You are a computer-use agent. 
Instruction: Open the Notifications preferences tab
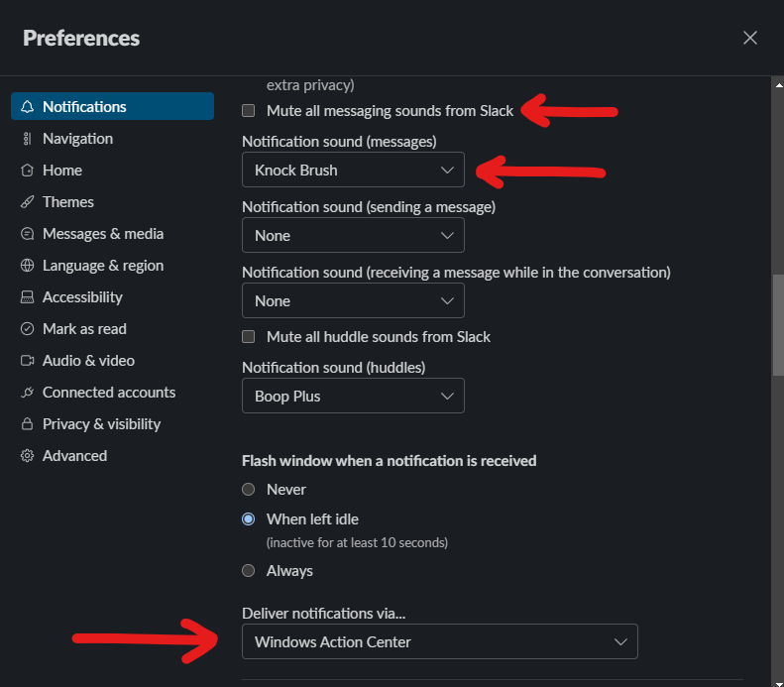pos(113,106)
